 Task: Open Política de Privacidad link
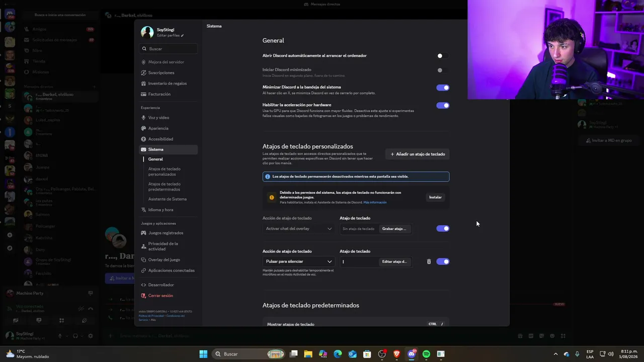coord(151,316)
